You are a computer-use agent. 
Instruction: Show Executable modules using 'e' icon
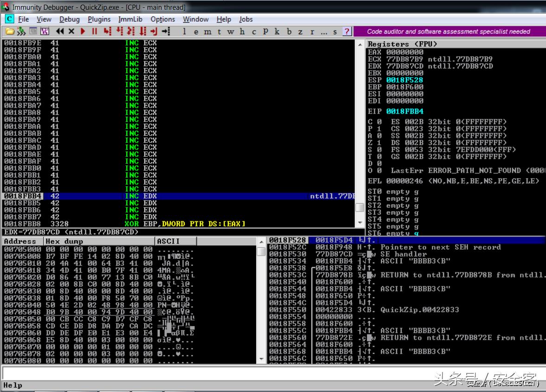point(195,32)
